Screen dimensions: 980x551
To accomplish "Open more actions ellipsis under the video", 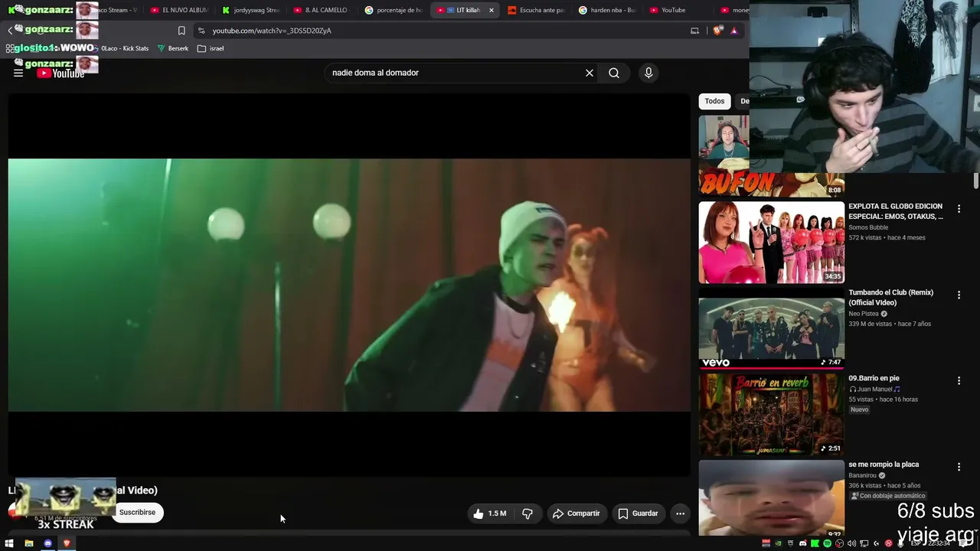I will tap(680, 514).
